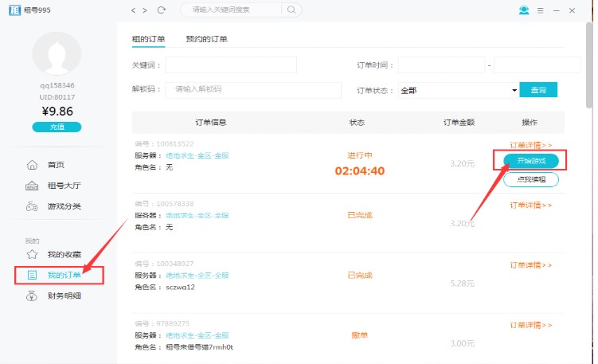Viewport: 598px width, 364px height.
Task: Open 我的收藏 favorites
Action: click(x=63, y=255)
